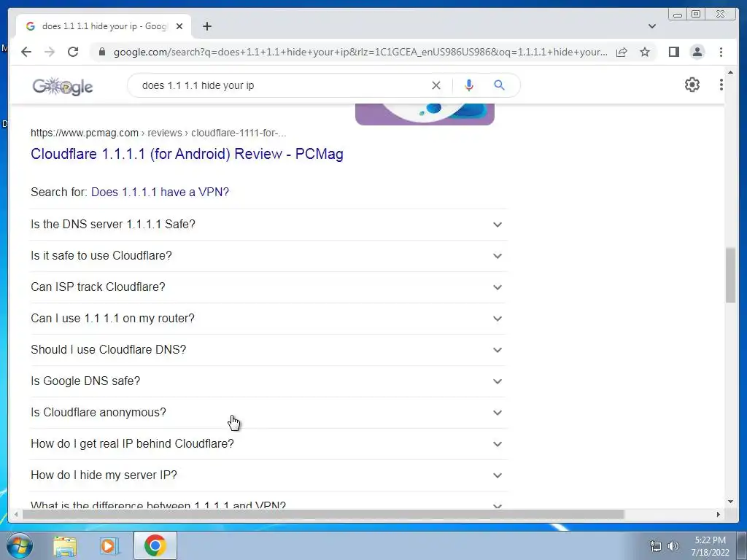Open the Chrome profile avatar menu
This screenshot has width=747, height=560.
point(697,52)
